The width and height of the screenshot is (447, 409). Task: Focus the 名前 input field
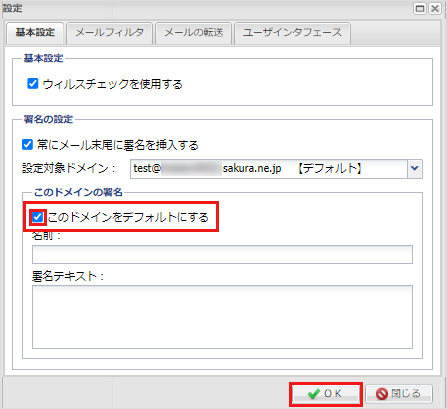point(222,255)
